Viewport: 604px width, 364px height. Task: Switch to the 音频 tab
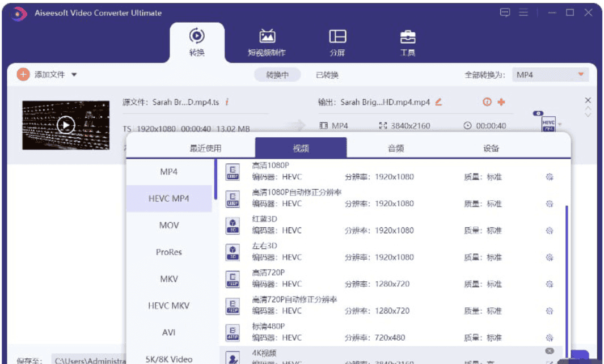pyautogui.click(x=395, y=149)
